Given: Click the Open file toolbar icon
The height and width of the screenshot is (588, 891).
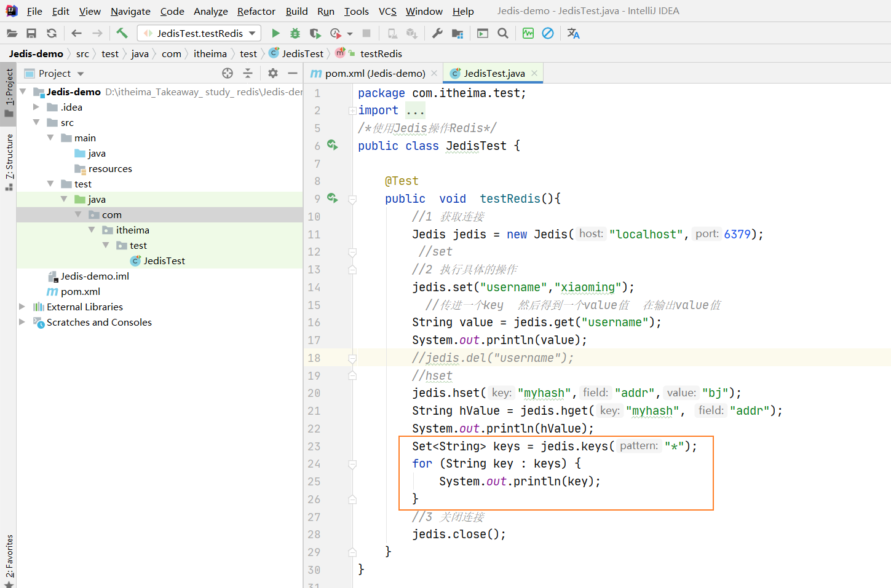Looking at the screenshot, I should [12, 33].
